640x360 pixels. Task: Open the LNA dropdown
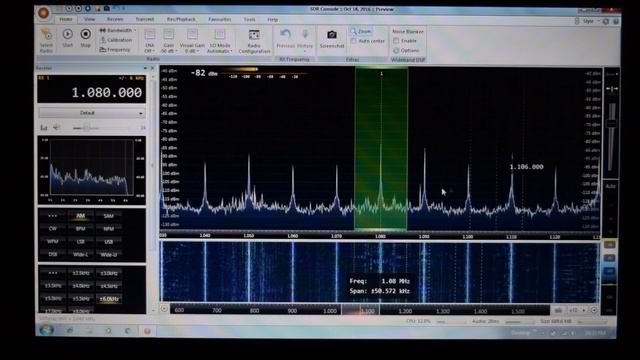click(150, 41)
